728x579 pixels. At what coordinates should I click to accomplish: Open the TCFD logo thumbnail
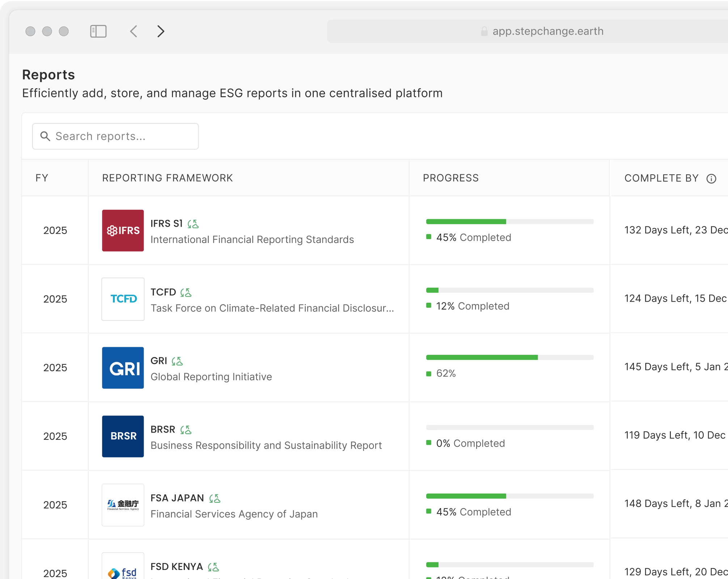123,299
